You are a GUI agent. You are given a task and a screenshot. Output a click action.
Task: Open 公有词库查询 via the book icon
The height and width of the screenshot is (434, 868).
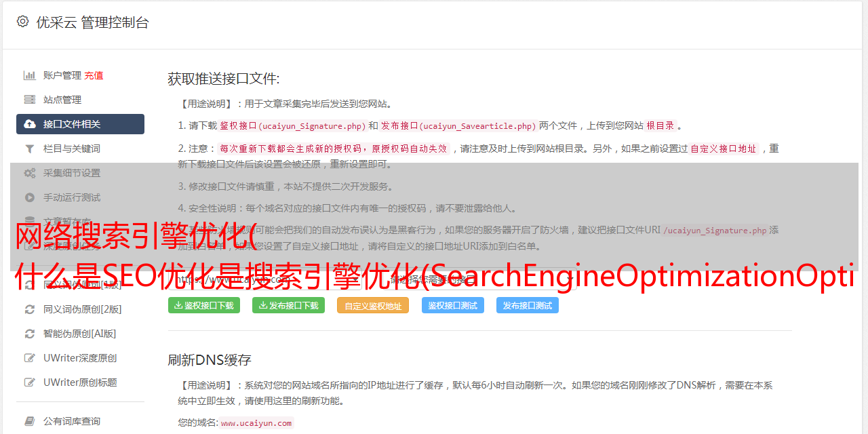pyautogui.click(x=30, y=421)
